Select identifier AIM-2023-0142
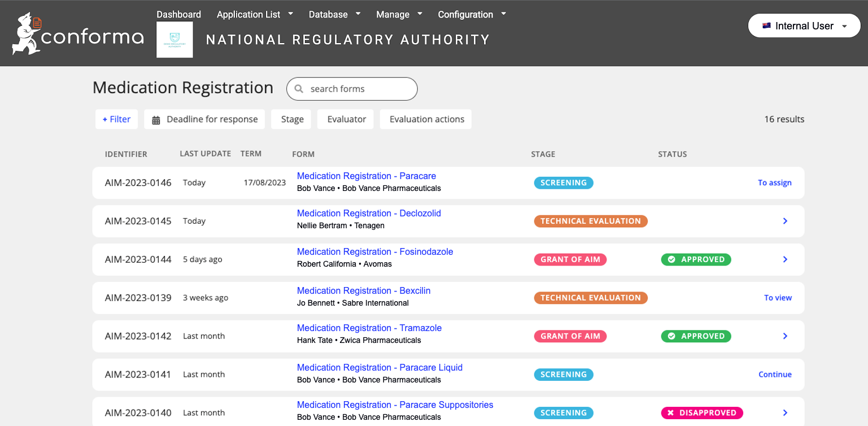The width and height of the screenshot is (868, 426). click(138, 336)
